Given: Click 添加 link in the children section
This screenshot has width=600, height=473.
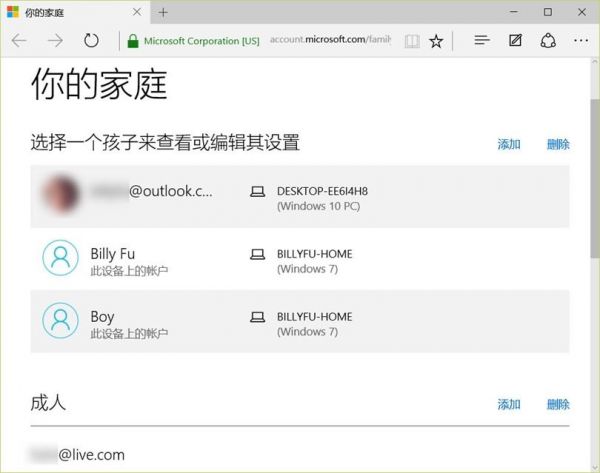Looking at the screenshot, I should tap(509, 144).
